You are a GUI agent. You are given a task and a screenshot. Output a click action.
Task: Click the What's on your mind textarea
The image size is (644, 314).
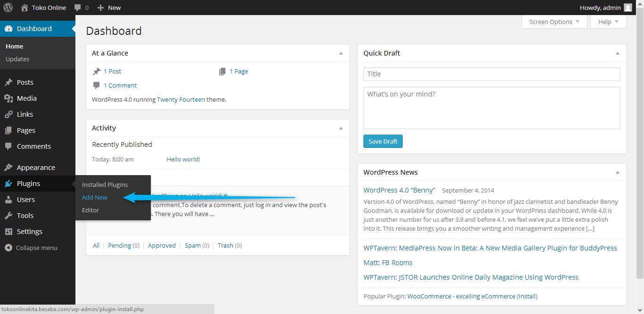point(492,108)
